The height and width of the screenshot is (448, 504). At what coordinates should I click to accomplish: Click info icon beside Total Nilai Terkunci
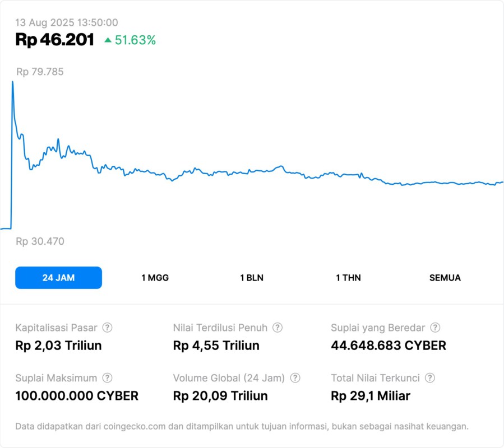[429, 378]
